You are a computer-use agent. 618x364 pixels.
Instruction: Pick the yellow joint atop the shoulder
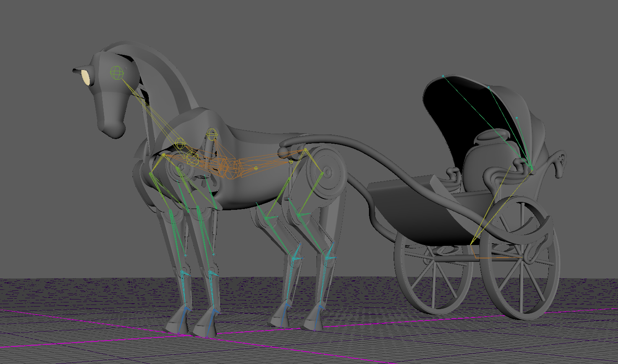[212, 134]
